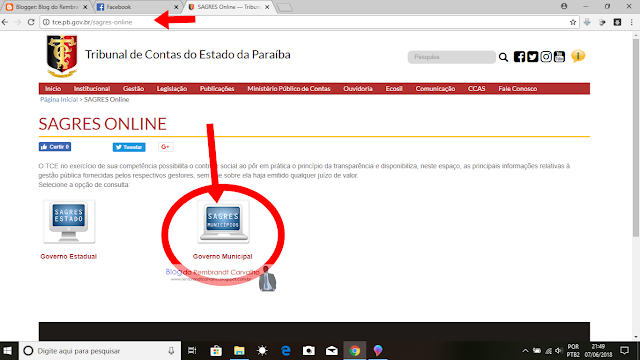Open Ministério Público de Contas menu
This screenshot has height=360, width=640.
click(x=289, y=89)
